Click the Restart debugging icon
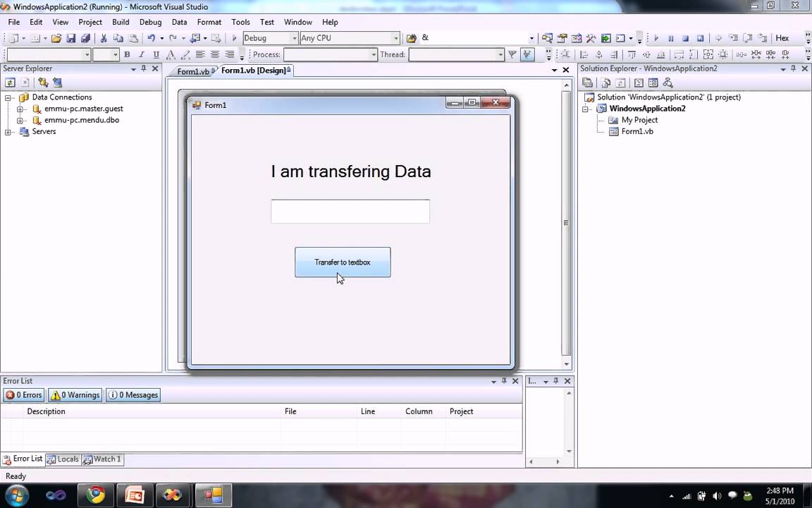 tap(700, 38)
